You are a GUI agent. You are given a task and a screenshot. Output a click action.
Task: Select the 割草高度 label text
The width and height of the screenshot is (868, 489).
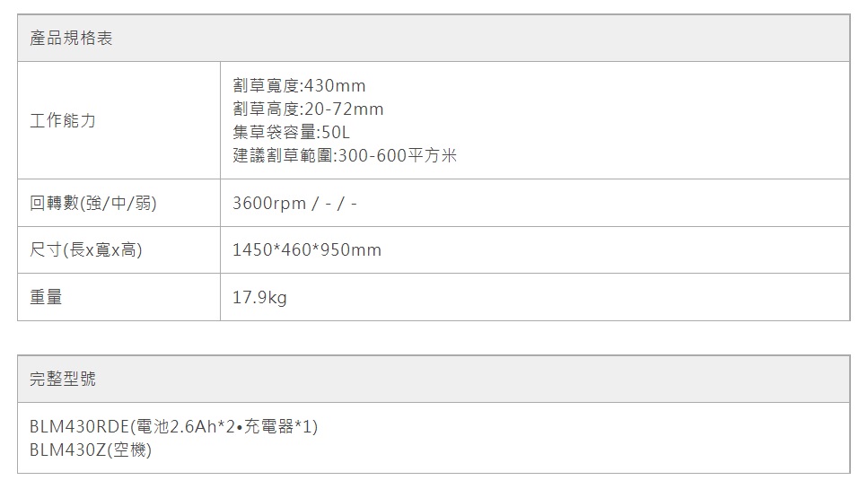[265, 109]
